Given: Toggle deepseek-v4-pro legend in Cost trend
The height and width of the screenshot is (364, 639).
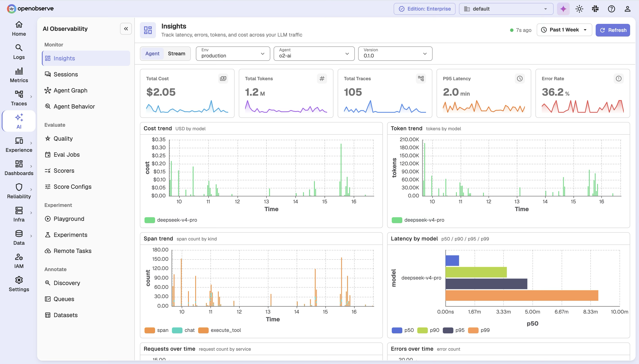Looking at the screenshot, I should coord(171,220).
